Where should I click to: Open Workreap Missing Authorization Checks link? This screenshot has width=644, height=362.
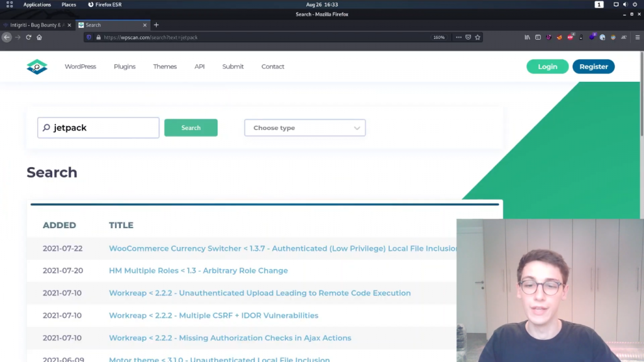pos(230,337)
